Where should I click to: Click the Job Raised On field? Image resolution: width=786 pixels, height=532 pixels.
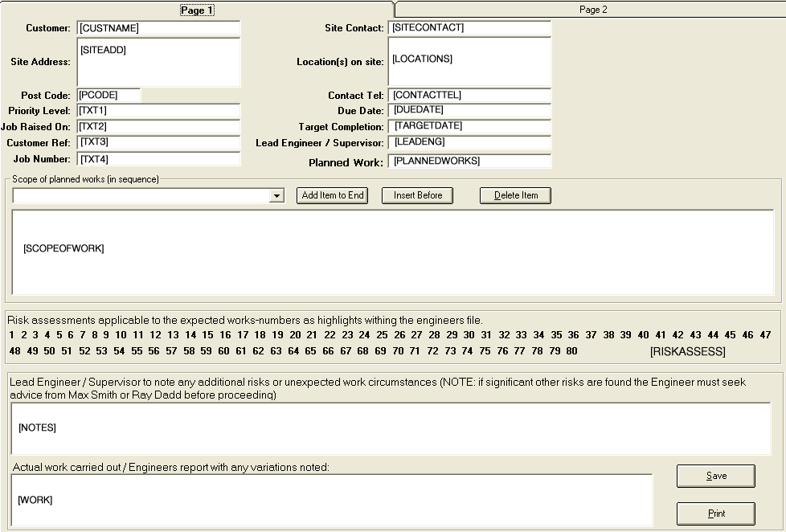[x=158, y=127]
